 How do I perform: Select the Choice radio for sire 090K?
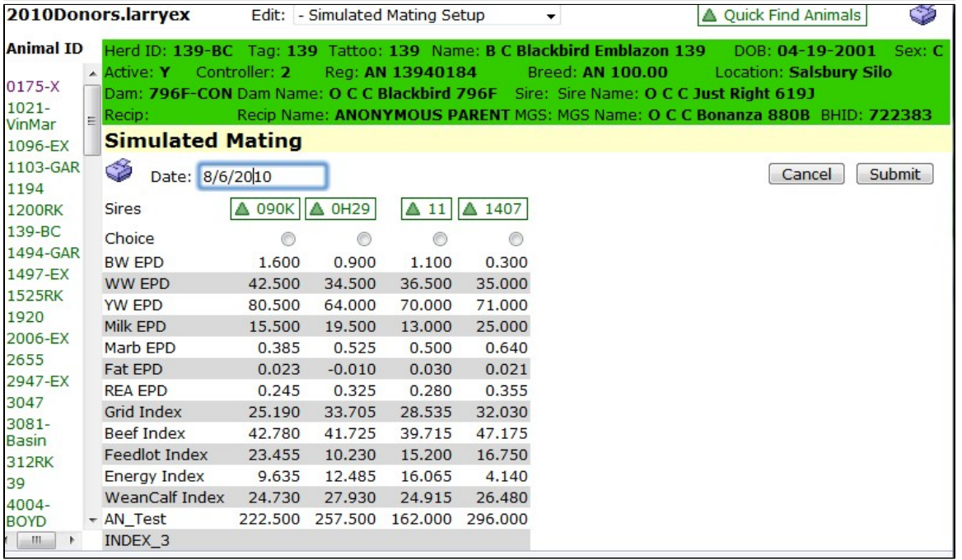click(x=287, y=239)
